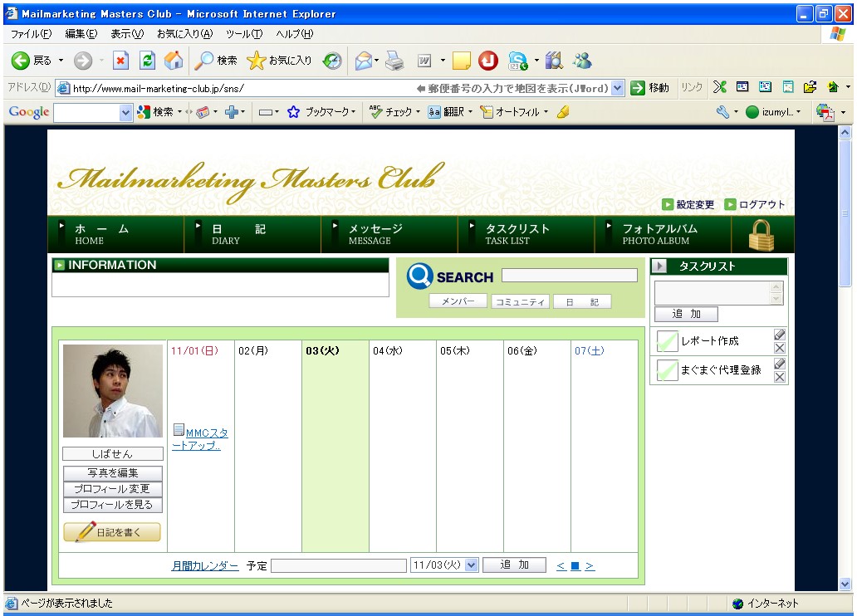
Task: Go to フォトアルバム PHOTO ALBUM navigation tab
Action: point(663,234)
